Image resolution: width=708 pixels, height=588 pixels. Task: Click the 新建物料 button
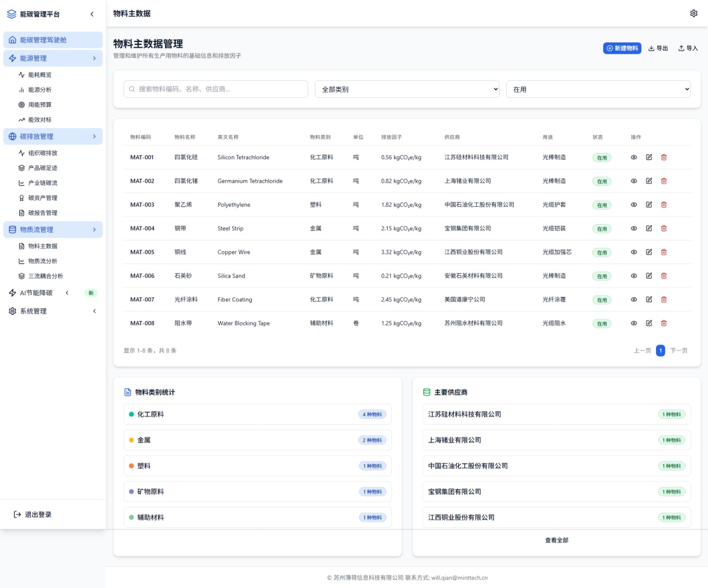coord(622,48)
